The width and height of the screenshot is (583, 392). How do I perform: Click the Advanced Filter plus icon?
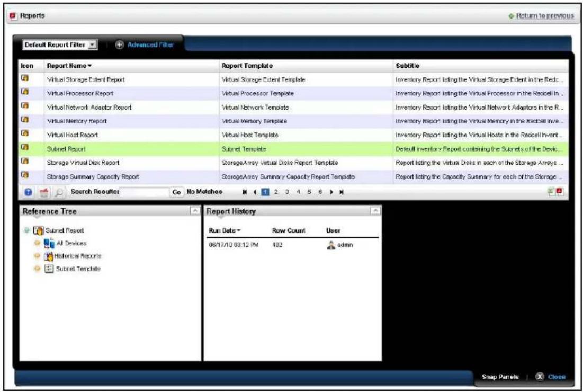click(x=119, y=44)
